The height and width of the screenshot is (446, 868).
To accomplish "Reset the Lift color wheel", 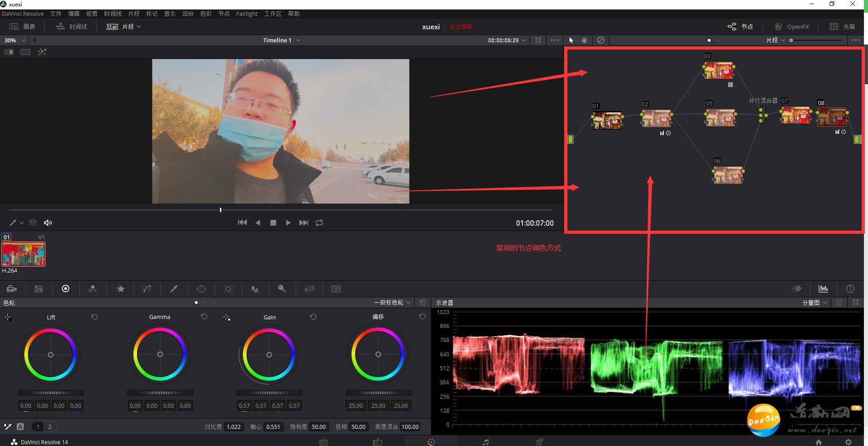I will click(95, 317).
